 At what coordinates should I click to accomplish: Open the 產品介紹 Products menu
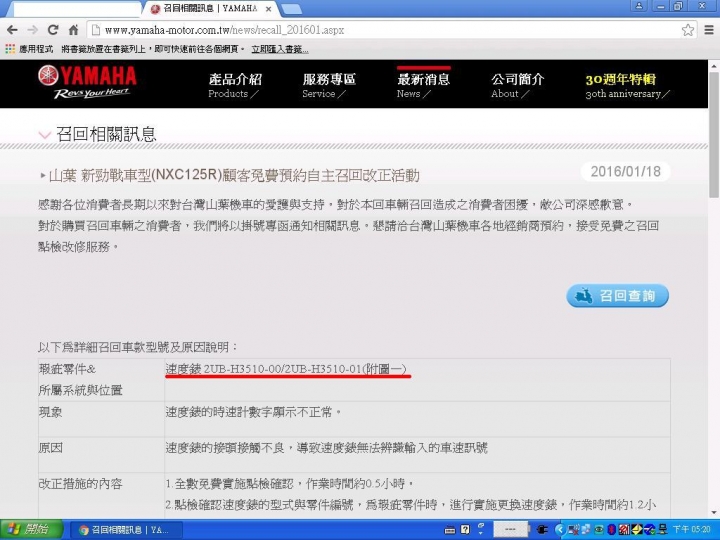coord(235,85)
